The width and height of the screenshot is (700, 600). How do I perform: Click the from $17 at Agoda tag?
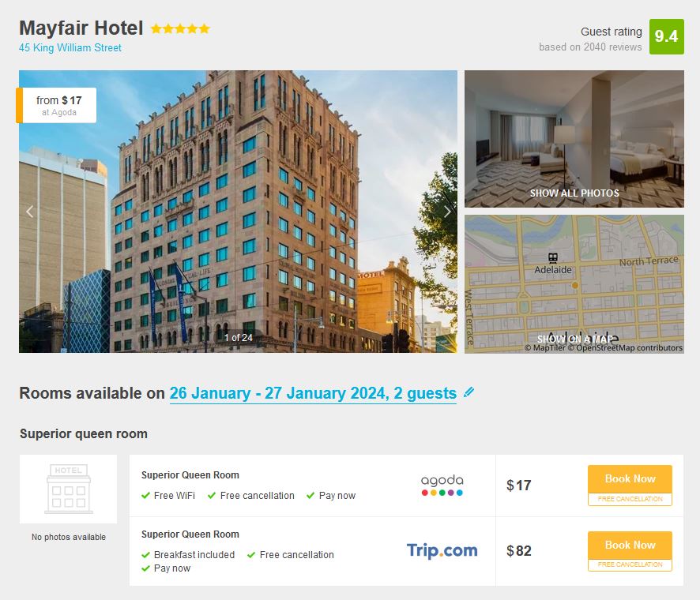pos(56,105)
